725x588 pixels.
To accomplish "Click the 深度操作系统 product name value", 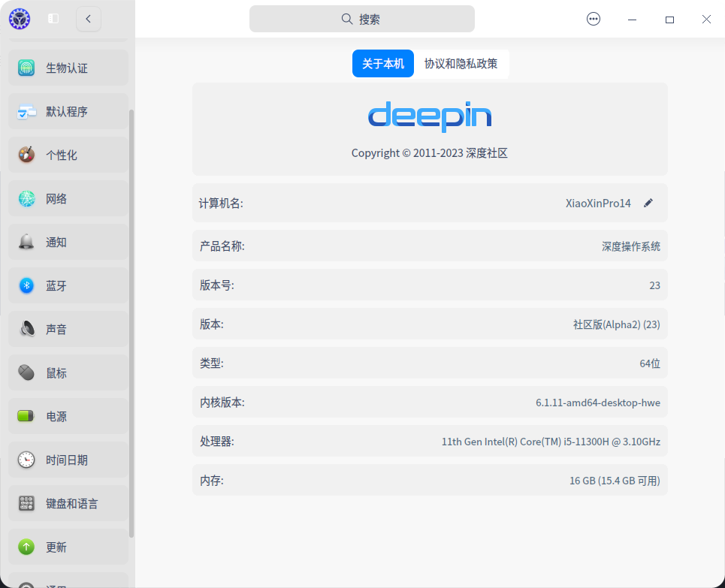I will (630, 246).
